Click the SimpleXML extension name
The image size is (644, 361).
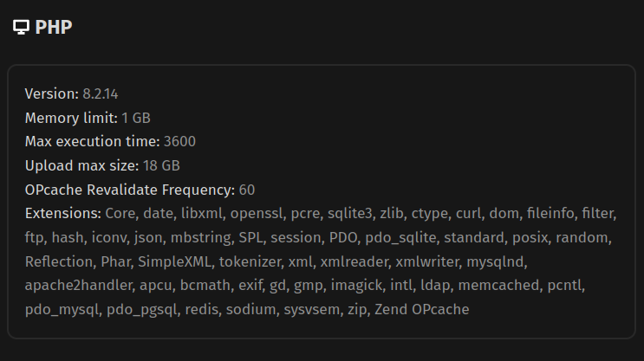(x=174, y=261)
